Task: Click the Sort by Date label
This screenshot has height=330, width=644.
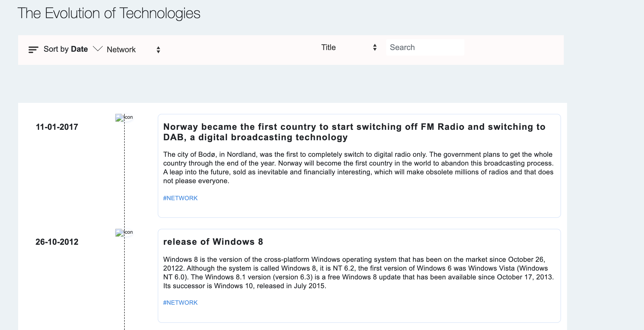Action: tap(66, 49)
